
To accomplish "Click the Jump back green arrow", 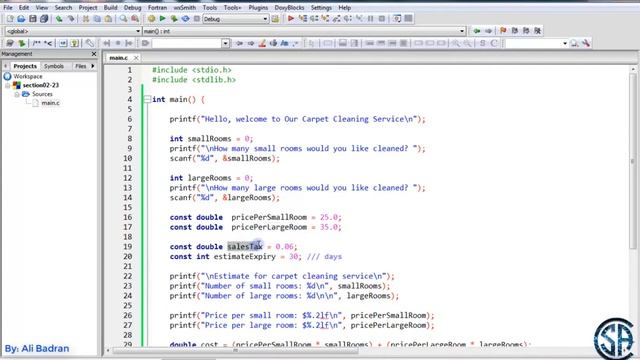I will (477, 31).
